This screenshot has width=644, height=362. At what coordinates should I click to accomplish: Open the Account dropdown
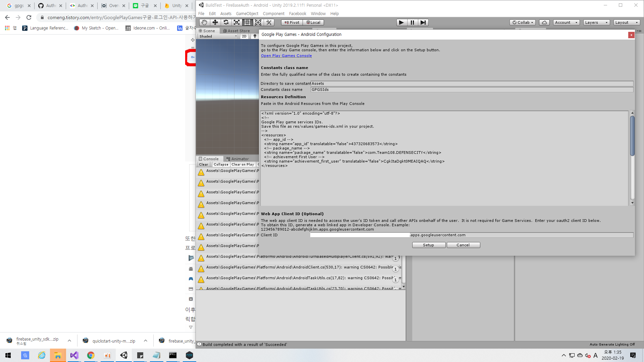(x=566, y=22)
